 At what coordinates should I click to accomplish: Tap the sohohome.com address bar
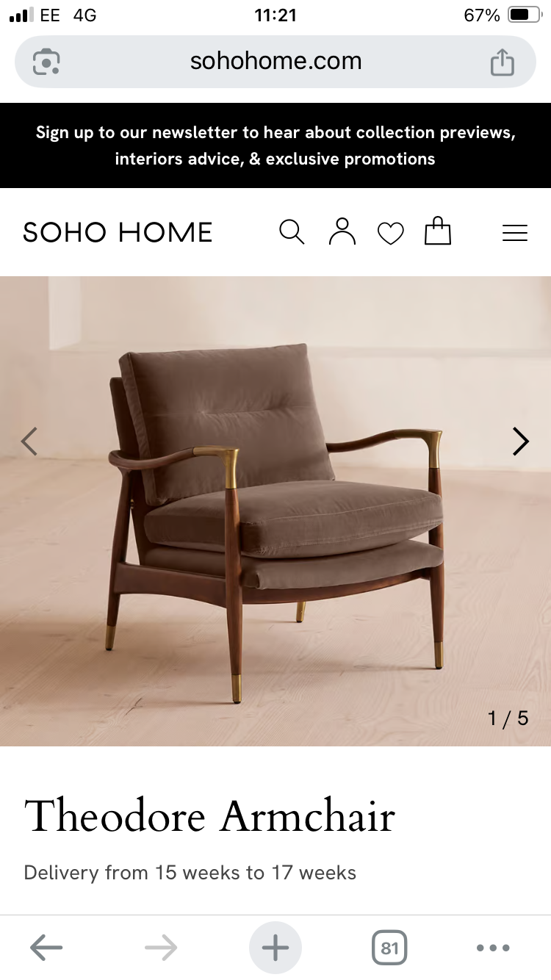tap(275, 62)
